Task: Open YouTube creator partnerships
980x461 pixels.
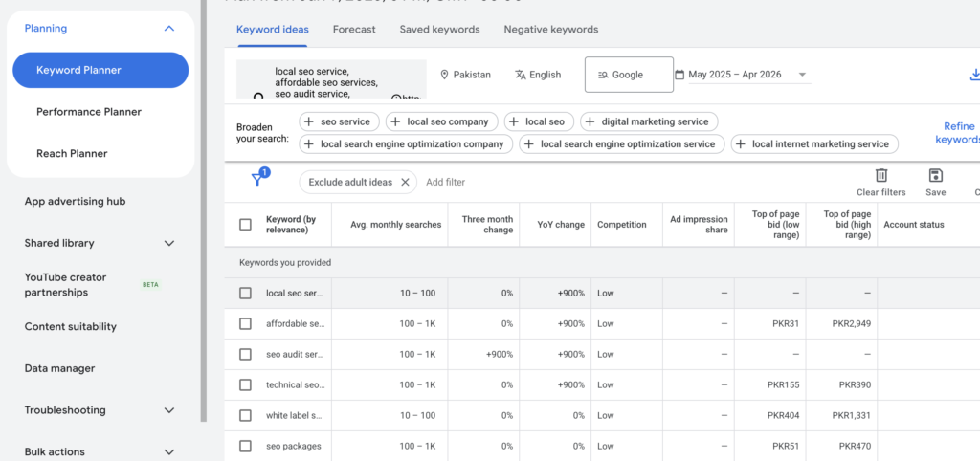Action: pyautogui.click(x=66, y=285)
